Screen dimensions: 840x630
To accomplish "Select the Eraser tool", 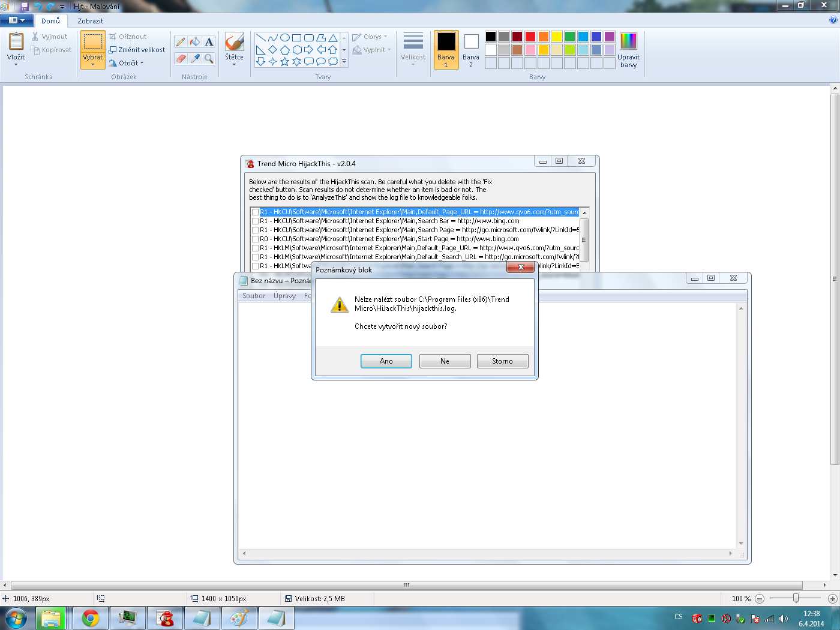I will pyautogui.click(x=181, y=58).
